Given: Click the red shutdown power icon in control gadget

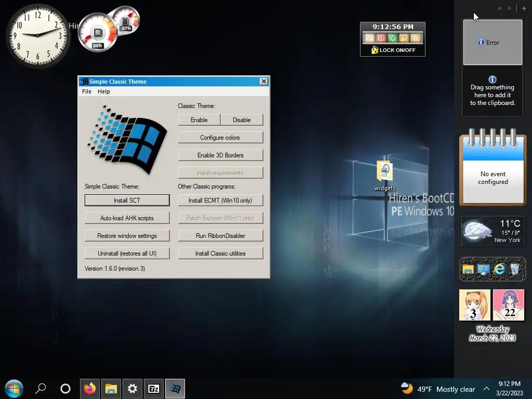Looking at the screenshot, I should [381, 38].
